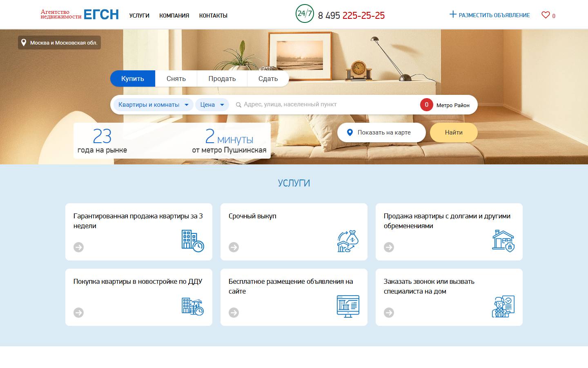Call phone number 8 495 225-25-25

(x=351, y=16)
